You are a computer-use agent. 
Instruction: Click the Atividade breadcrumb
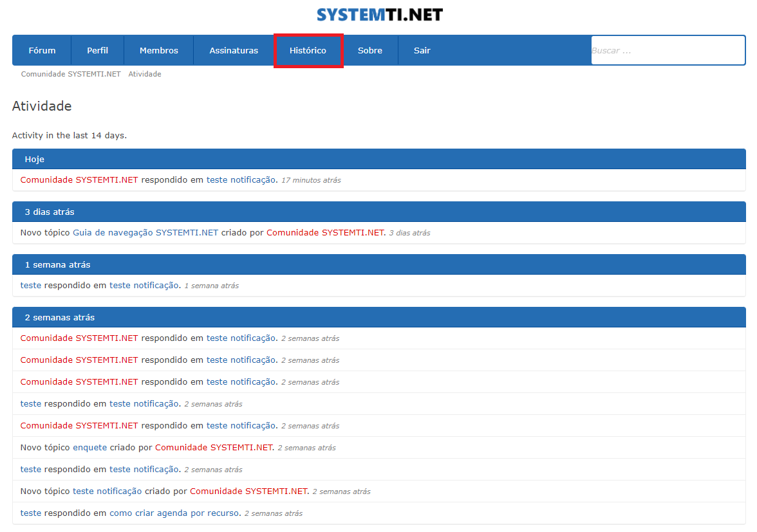pyautogui.click(x=145, y=74)
